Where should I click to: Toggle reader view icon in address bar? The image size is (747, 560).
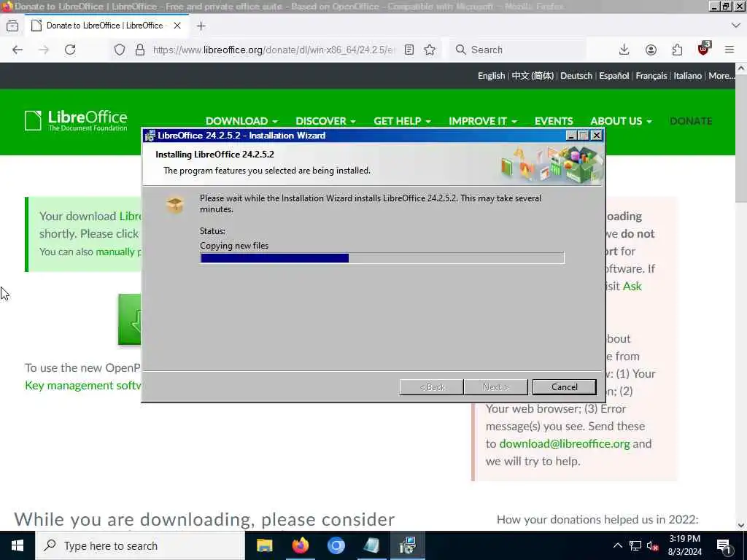[x=409, y=50]
